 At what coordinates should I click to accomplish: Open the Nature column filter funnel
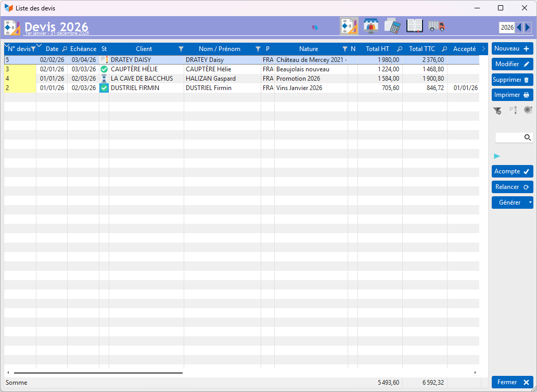click(344, 49)
